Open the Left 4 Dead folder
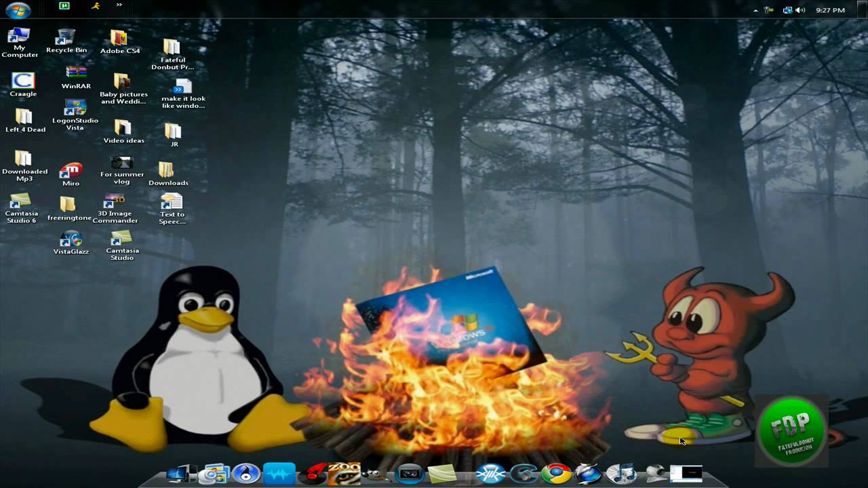 [25, 121]
